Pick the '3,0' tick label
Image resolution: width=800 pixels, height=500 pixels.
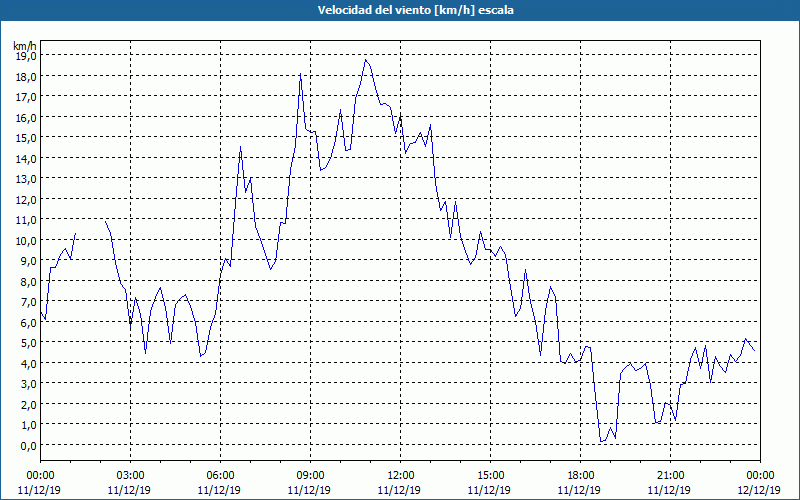tap(28, 384)
